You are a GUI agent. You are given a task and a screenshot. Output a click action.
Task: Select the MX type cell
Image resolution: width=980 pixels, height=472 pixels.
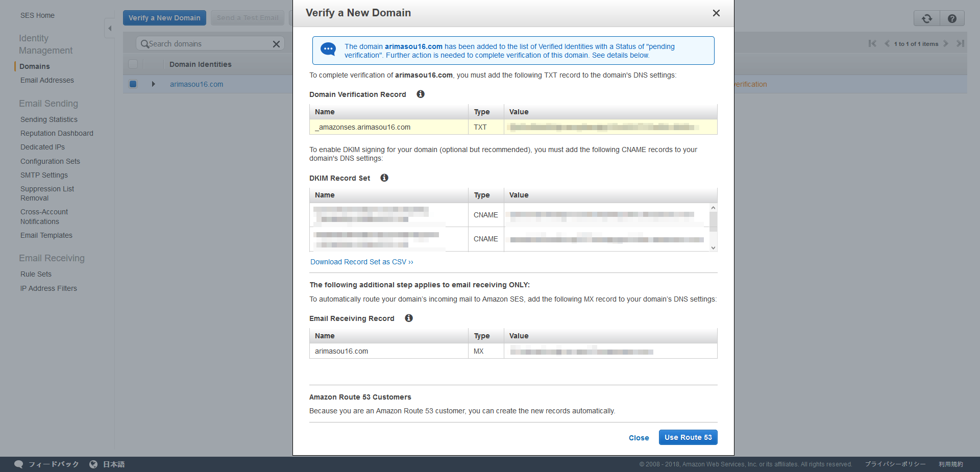click(486, 351)
